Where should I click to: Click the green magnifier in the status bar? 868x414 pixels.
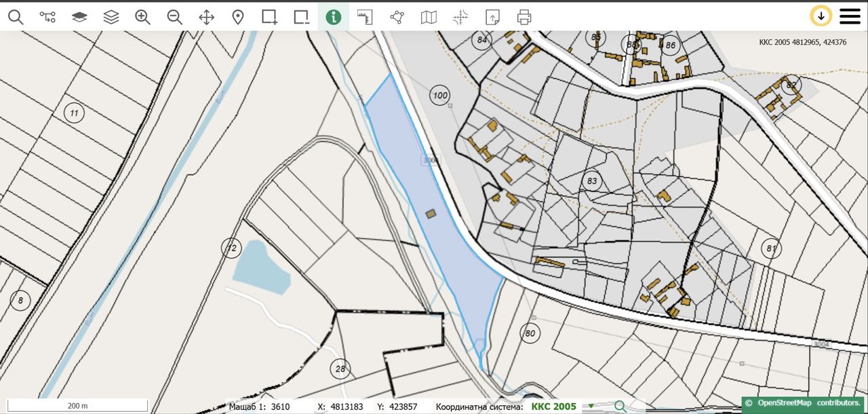(x=620, y=407)
